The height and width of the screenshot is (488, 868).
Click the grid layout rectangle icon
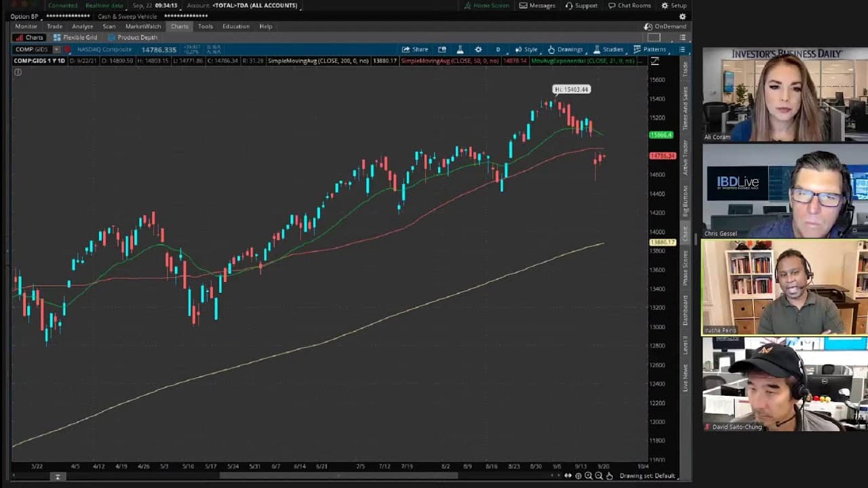click(654, 37)
